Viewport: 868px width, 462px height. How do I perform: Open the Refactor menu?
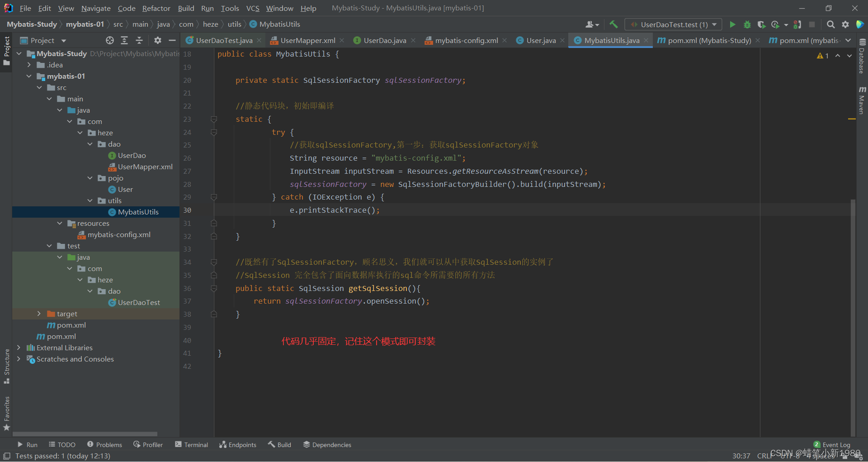156,8
